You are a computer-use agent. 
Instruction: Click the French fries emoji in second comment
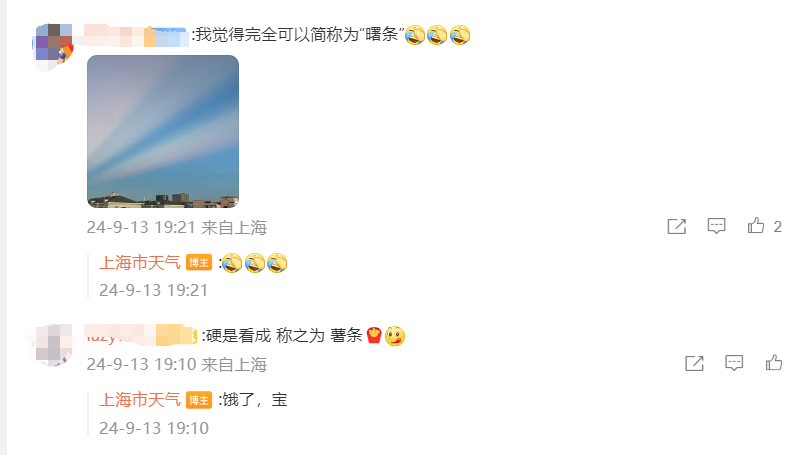click(x=374, y=335)
